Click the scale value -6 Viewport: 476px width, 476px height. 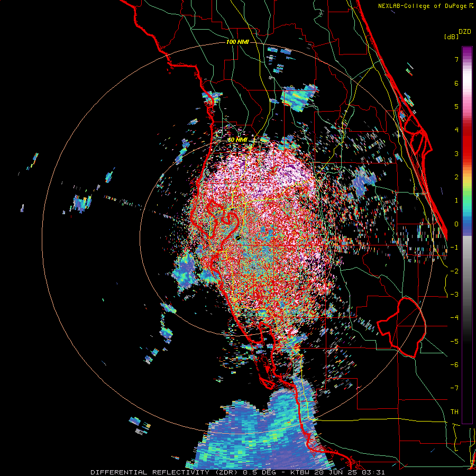454,365
